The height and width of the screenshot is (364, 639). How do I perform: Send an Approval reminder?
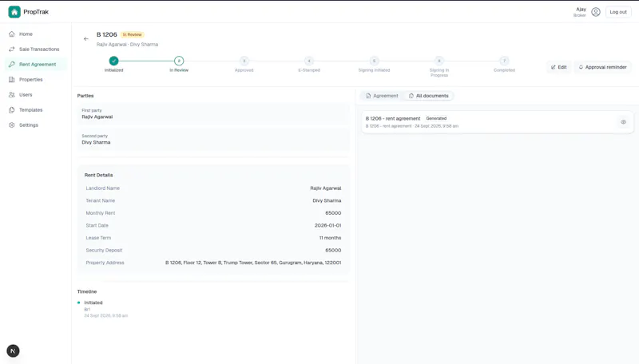coord(603,67)
